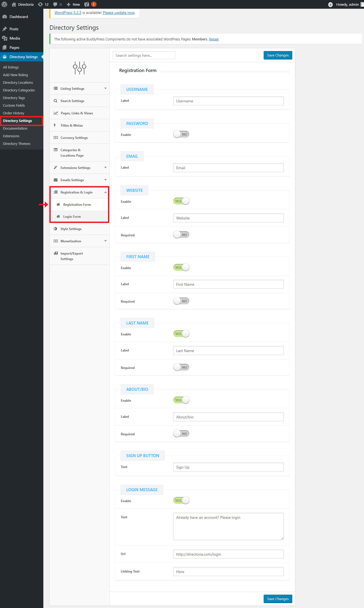Open comments bubble icon in admin bar
364x608 pixels.
[x=55, y=4]
